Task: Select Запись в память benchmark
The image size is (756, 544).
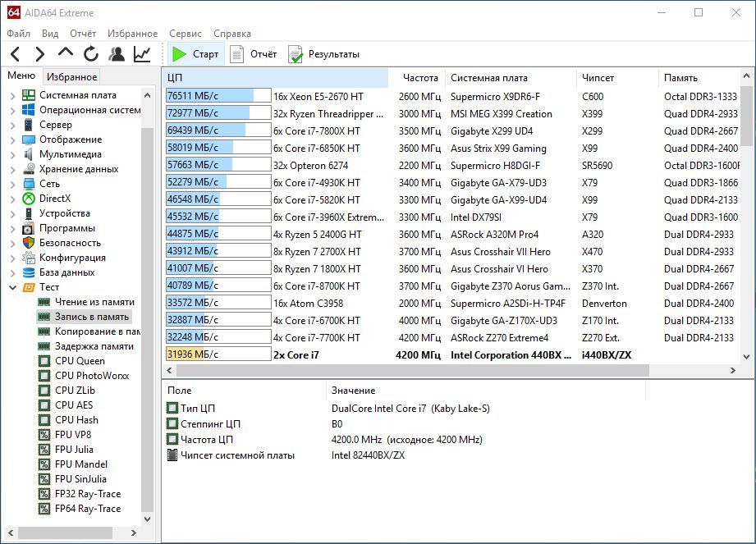Action: 92,317
